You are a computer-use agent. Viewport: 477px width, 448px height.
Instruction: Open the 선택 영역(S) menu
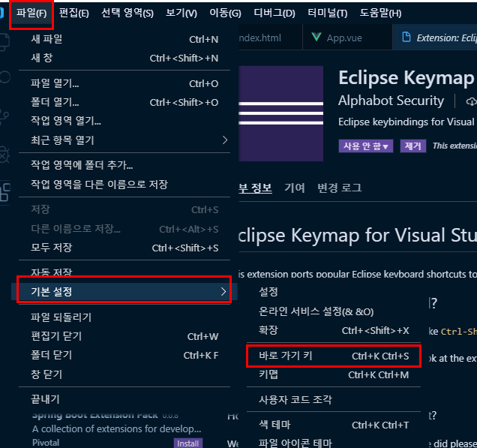[x=127, y=13]
